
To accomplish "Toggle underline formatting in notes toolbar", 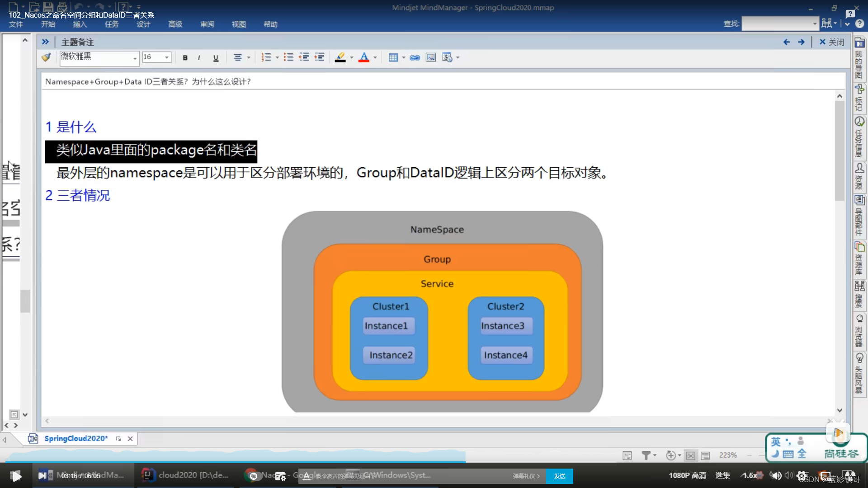I will pos(216,57).
